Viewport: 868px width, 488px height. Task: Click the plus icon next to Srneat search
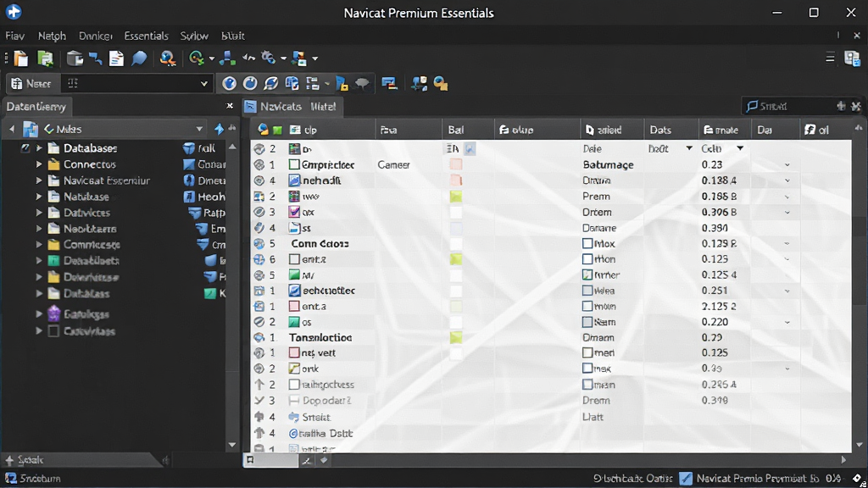pos(841,106)
